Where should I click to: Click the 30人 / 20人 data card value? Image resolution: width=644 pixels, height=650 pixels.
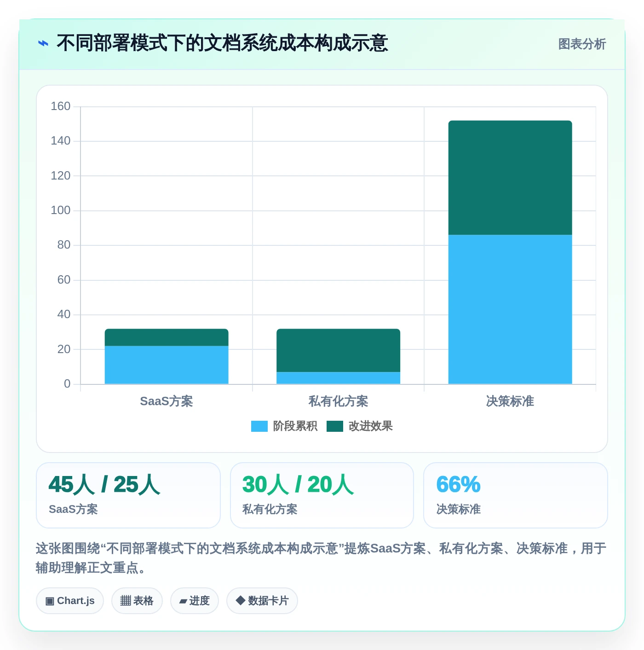click(298, 485)
